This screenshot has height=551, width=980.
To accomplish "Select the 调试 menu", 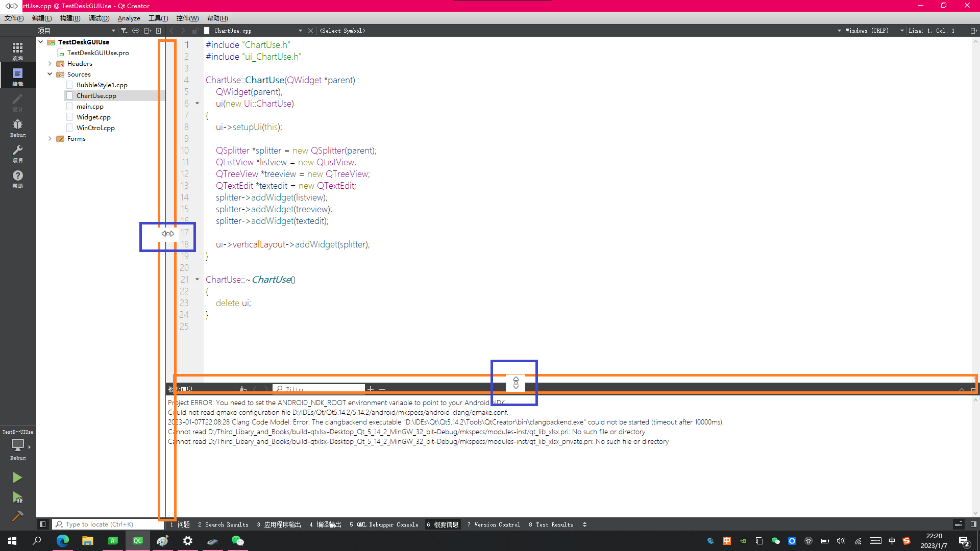I will pos(99,17).
